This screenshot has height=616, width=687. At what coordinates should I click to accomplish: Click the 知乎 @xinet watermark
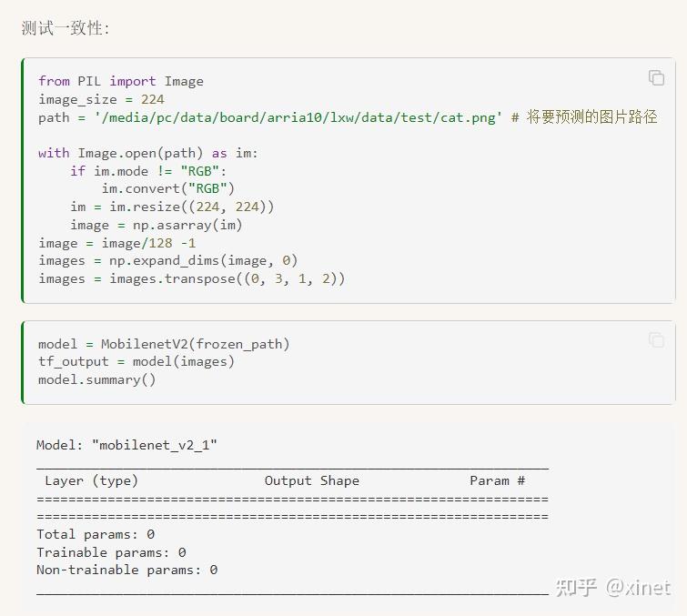coord(613,587)
